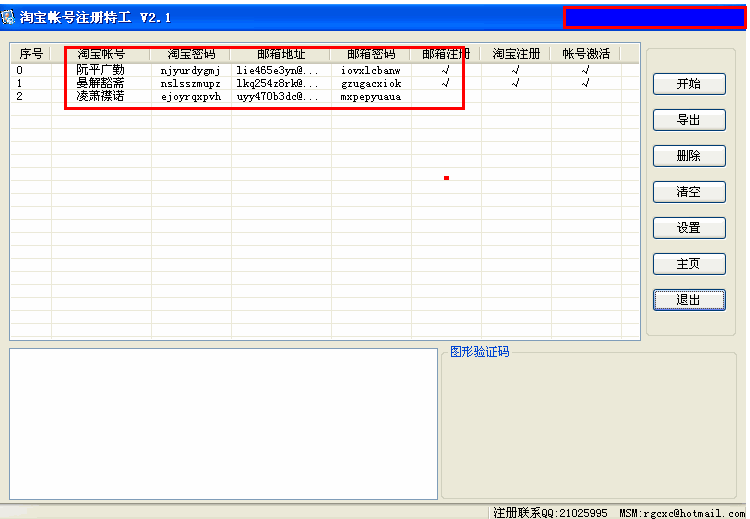Click row 0 邮箱注册 checkmark
This screenshot has width=750, height=519.
coord(446,70)
